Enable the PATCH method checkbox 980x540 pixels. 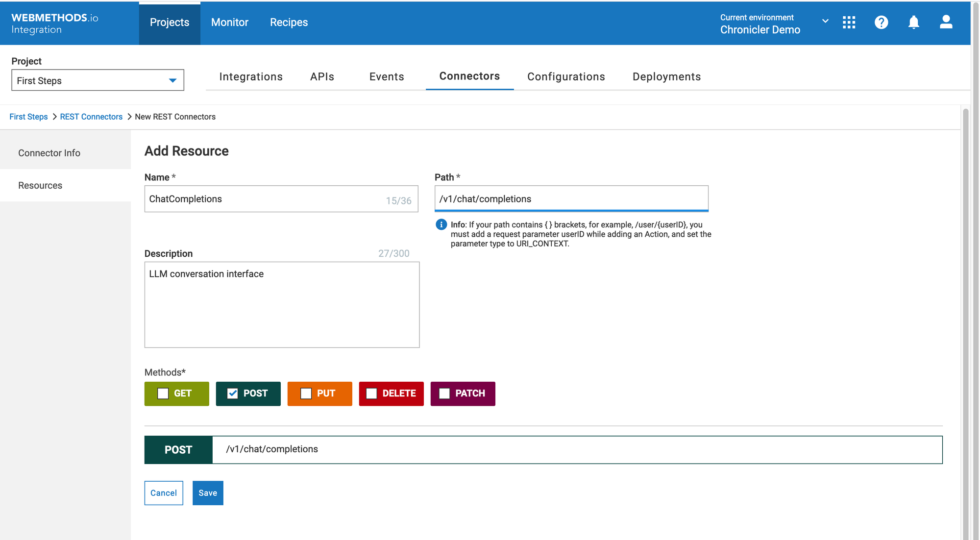[444, 393]
